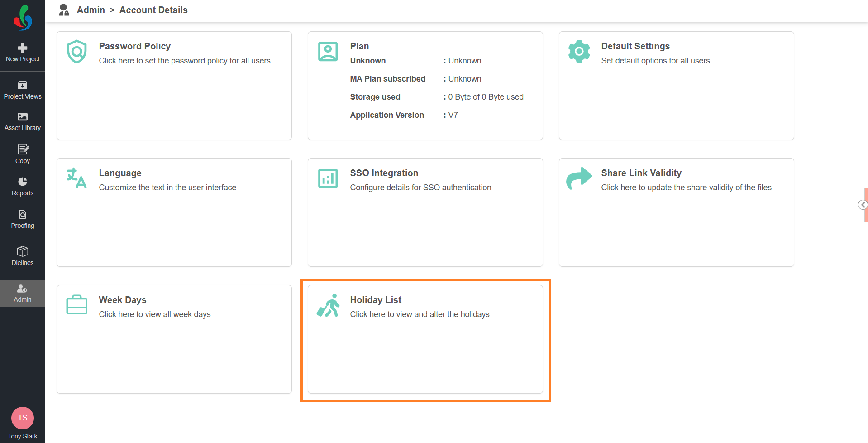Click the Holiday List traveler icon
This screenshot has width=868, height=443.
[328, 305]
